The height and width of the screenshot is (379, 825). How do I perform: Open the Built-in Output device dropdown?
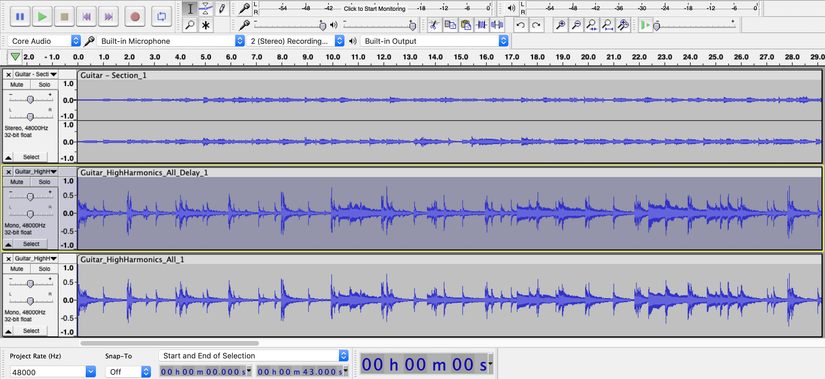pyautogui.click(x=435, y=41)
